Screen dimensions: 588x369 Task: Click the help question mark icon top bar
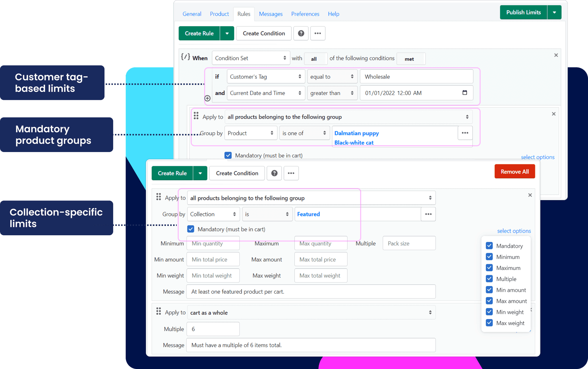tap(300, 34)
